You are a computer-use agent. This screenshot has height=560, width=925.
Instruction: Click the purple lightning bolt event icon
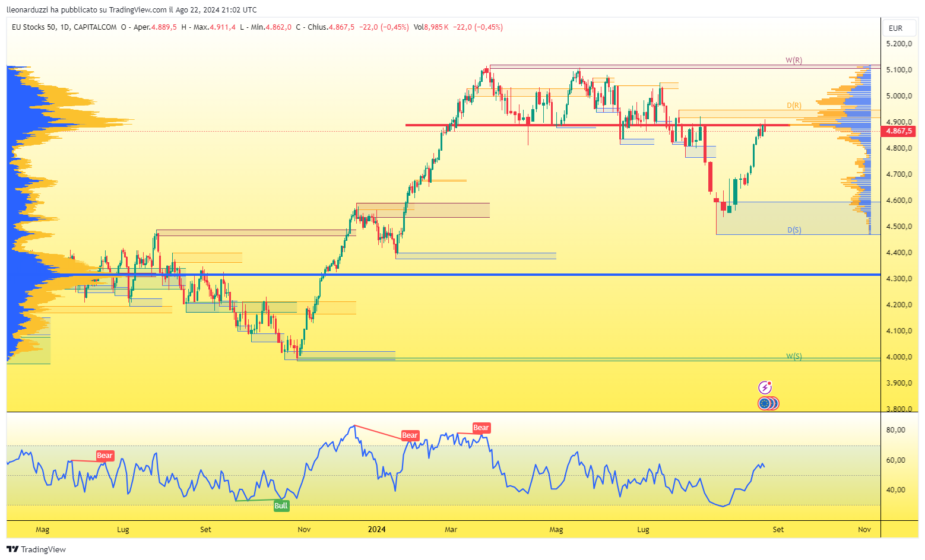coord(765,388)
